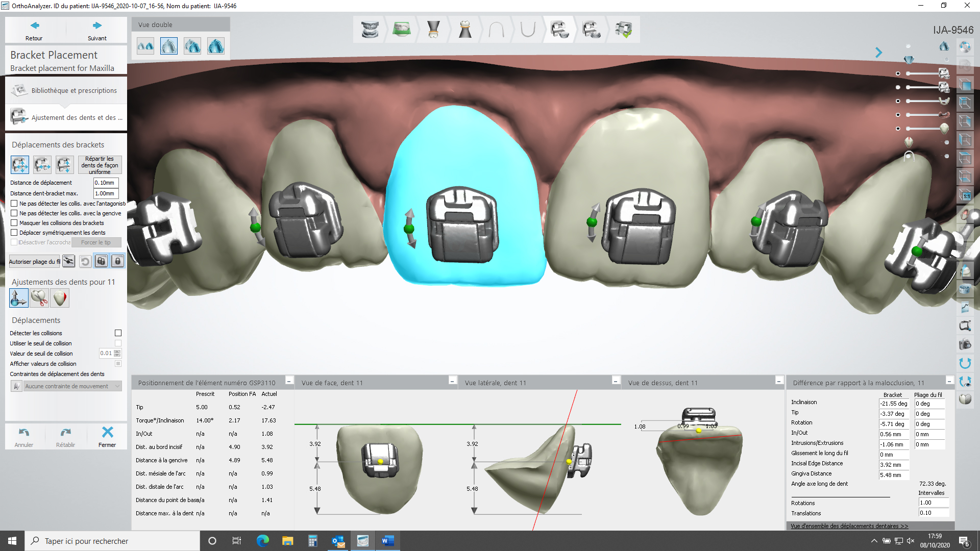Screen dimensions: 980x551
Task: Open File Explorer from the taskbar
Action: (287, 541)
